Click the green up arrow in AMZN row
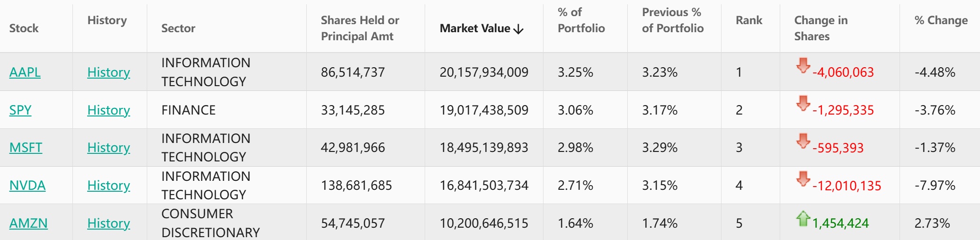980x240 pixels. tap(803, 218)
